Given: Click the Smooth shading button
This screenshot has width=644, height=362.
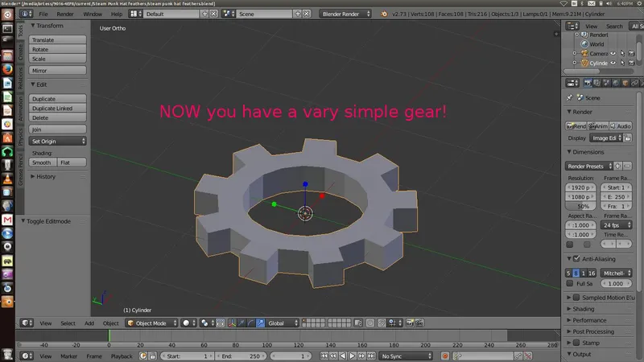Looking at the screenshot, I should [42, 162].
